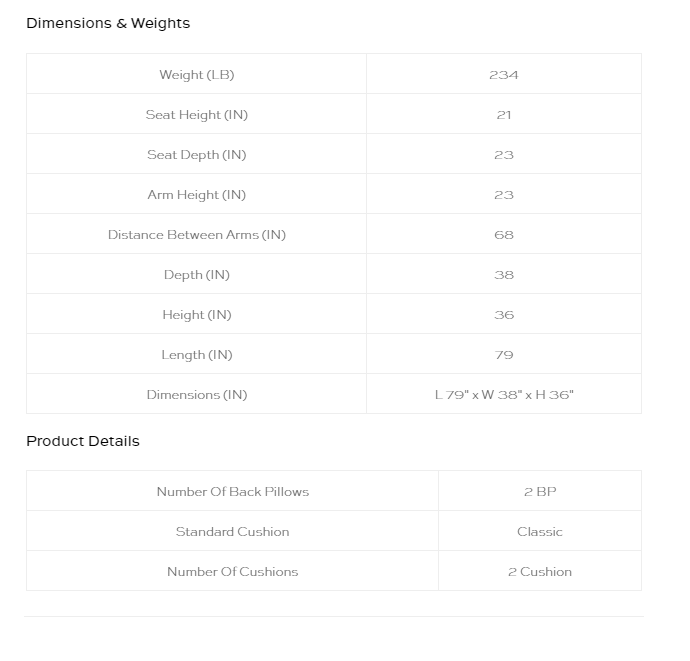
Task: Select Distance Between Arms (IN) label
Action: pos(197,235)
